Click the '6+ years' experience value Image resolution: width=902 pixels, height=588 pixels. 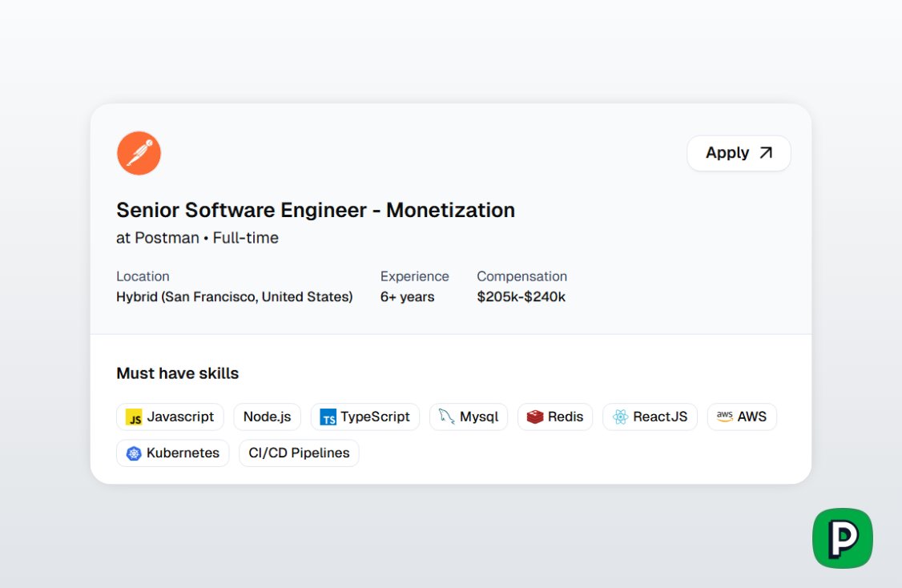[x=407, y=297]
